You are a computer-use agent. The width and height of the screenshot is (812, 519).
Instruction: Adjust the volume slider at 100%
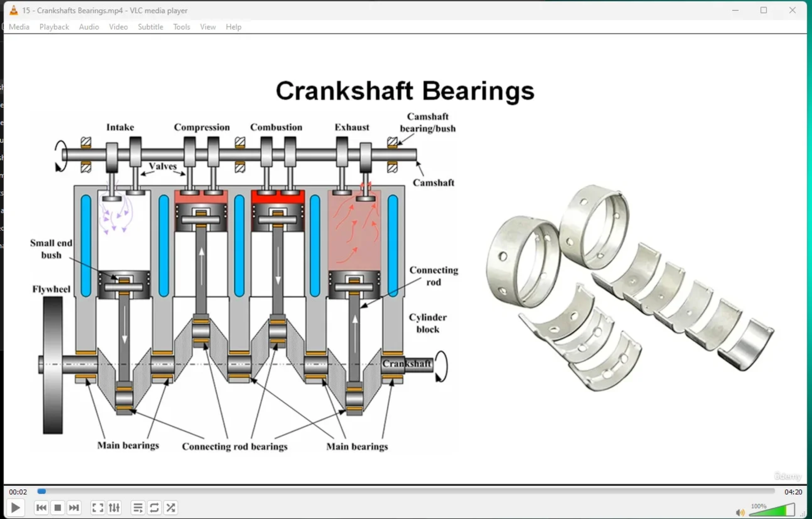coord(773,511)
